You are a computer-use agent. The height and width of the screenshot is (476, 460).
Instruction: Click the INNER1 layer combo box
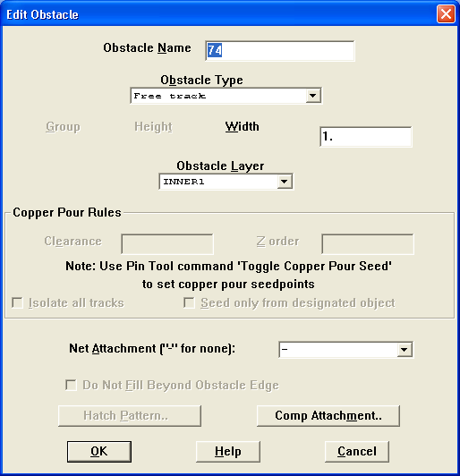(x=226, y=182)
